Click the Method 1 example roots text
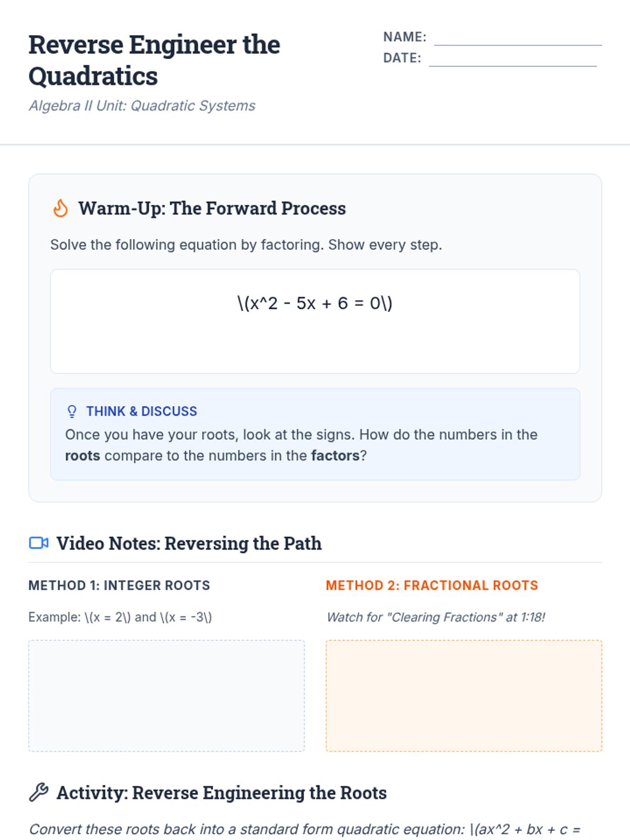 [x=120, y=617]
